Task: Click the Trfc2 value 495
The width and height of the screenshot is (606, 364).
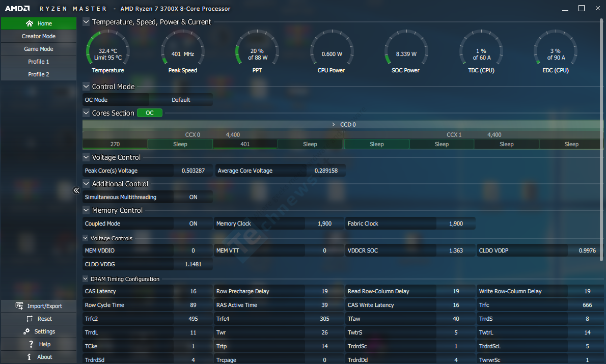Action: (x=193, y=319)
